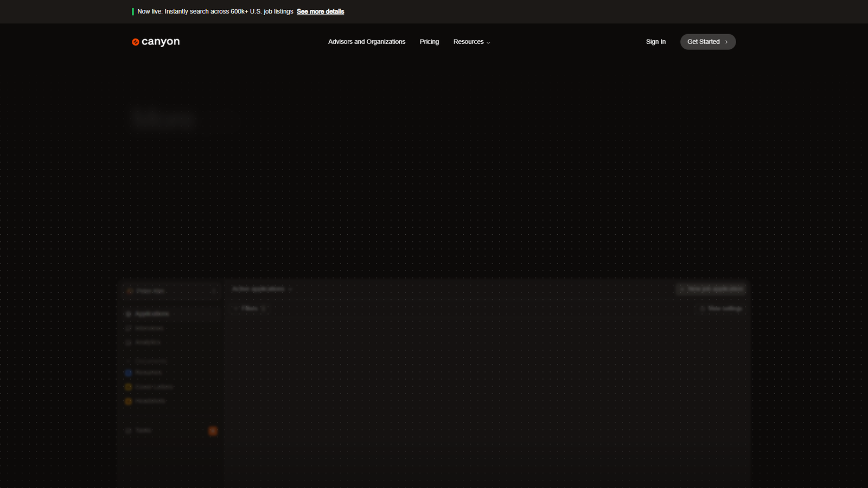Go to Advisors and Organizations page

pos(367,42)
